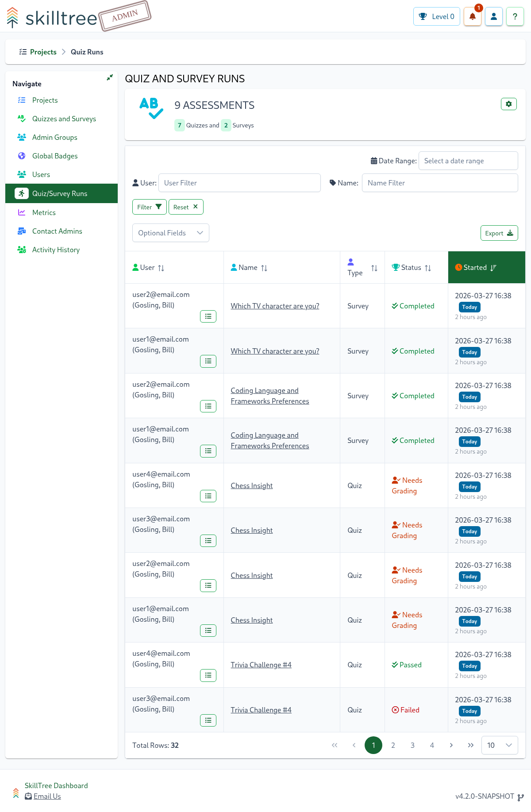
Task: Go to page 3 of results
Action: [412, 745]
